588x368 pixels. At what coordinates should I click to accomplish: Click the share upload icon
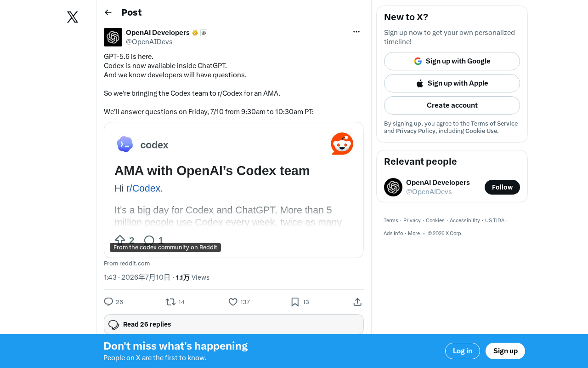(357, 302)
